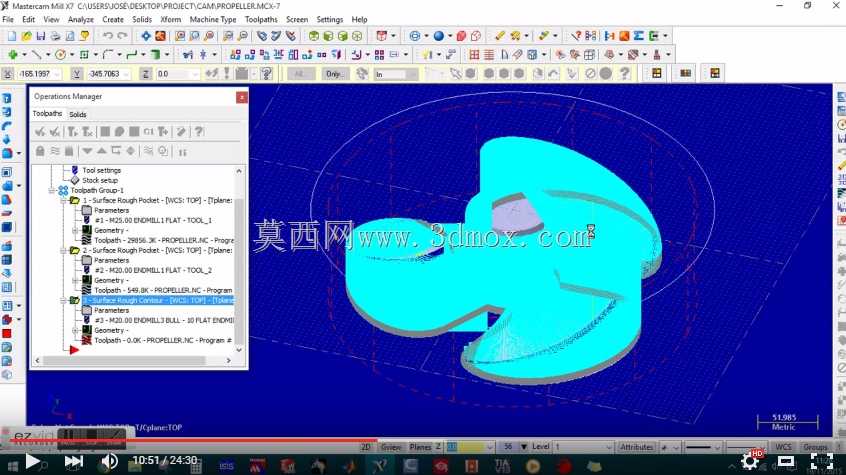Click the New file icon in toolbar
This screenshot has width=846, height=475.
pyautogui.click(x=11, y=36)
